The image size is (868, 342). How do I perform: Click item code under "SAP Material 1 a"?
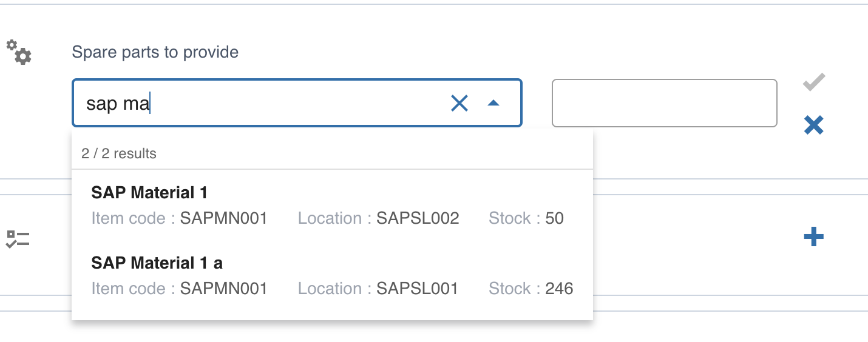(x=223, y=289)
